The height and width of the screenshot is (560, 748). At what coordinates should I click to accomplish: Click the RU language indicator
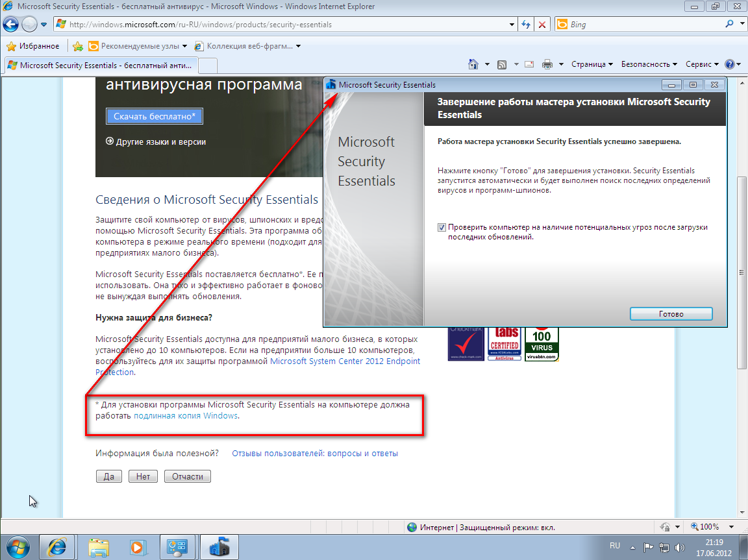click(615, 546)
